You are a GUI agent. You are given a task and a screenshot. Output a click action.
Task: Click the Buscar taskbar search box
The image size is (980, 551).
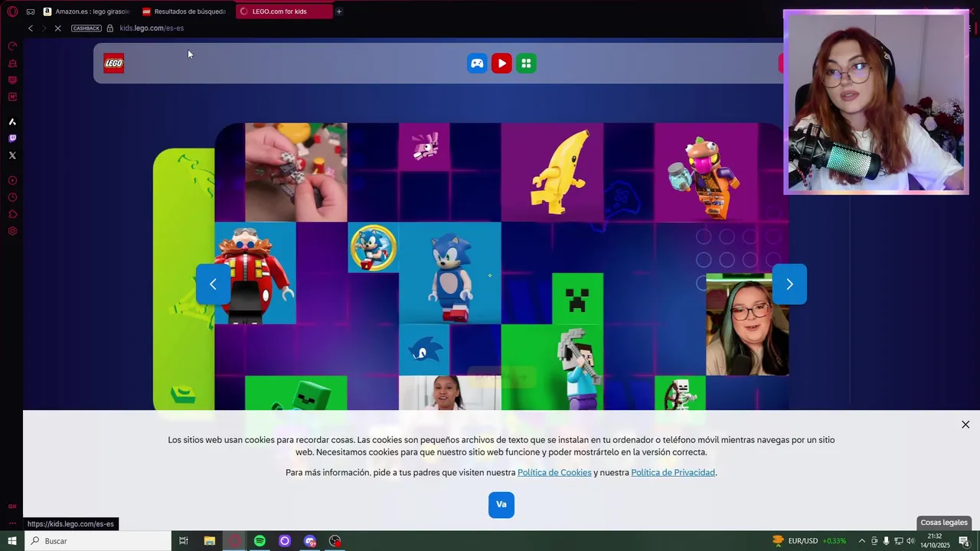(x=98, y=541)
